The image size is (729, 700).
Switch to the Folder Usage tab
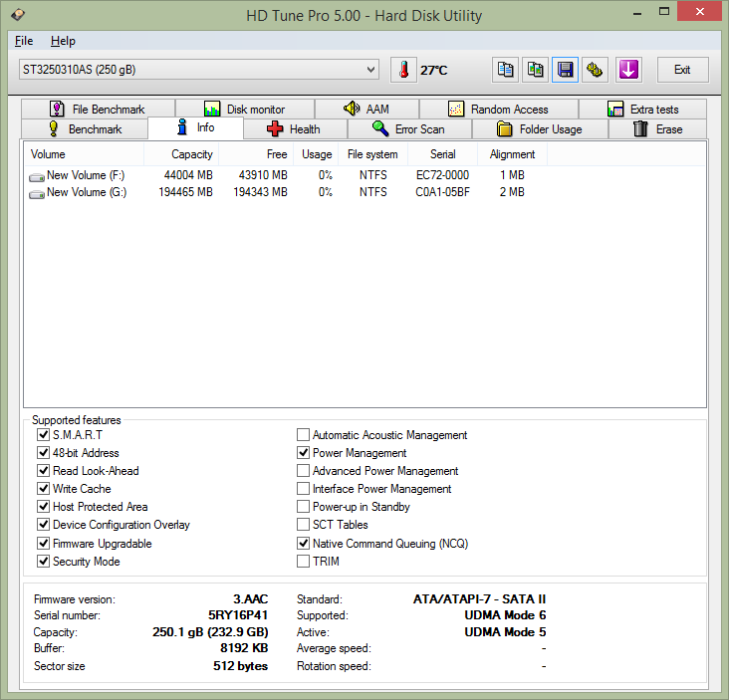coord(540,128)
